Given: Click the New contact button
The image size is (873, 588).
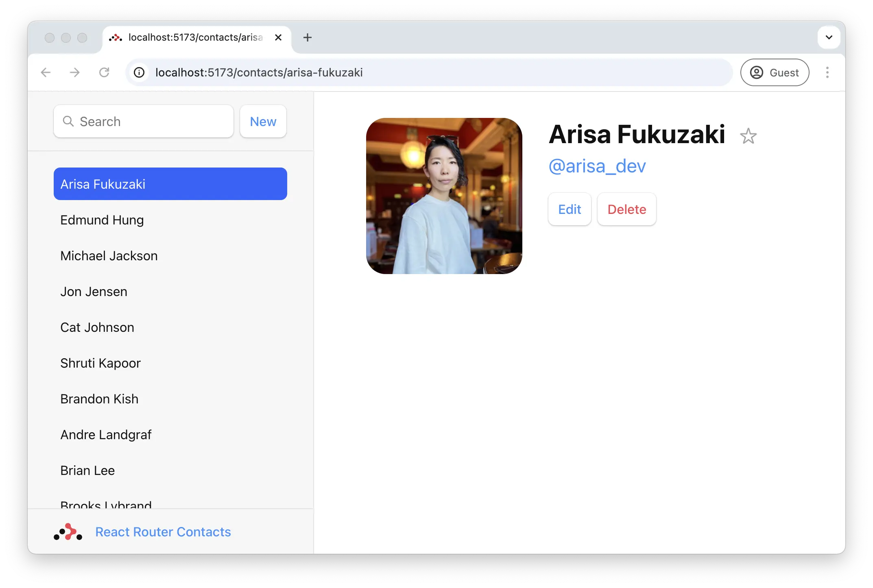Looking at the screenshot, I should click(263, 121).
